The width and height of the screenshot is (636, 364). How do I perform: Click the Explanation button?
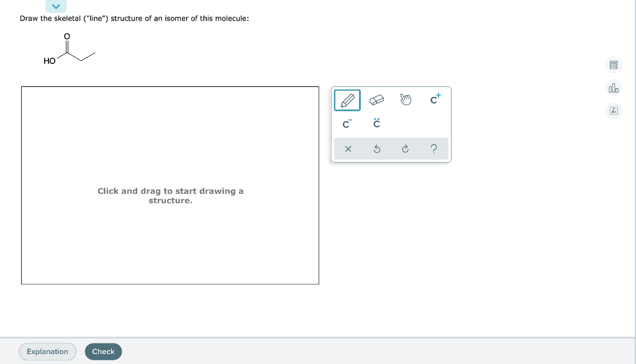(x=47, y=351)
